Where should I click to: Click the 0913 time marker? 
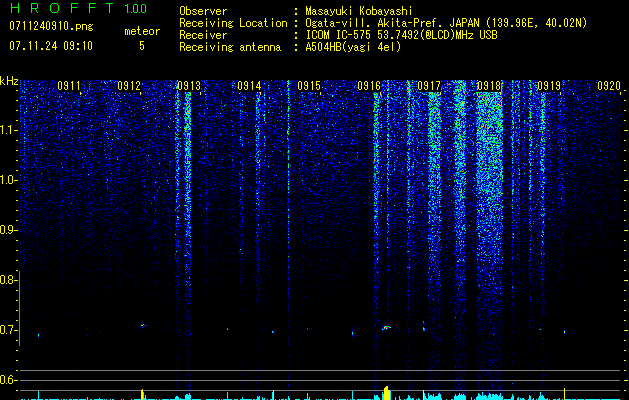(189, 85)
